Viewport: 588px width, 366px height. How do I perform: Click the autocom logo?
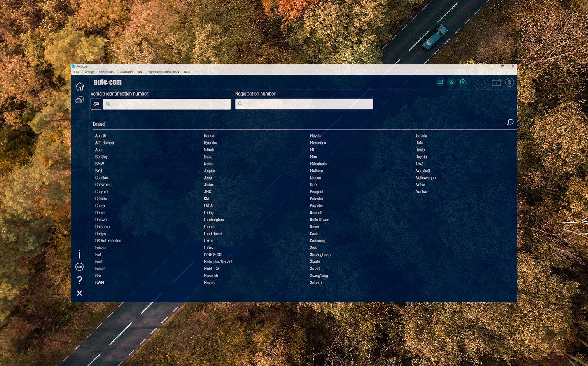(x=108, y=82)
